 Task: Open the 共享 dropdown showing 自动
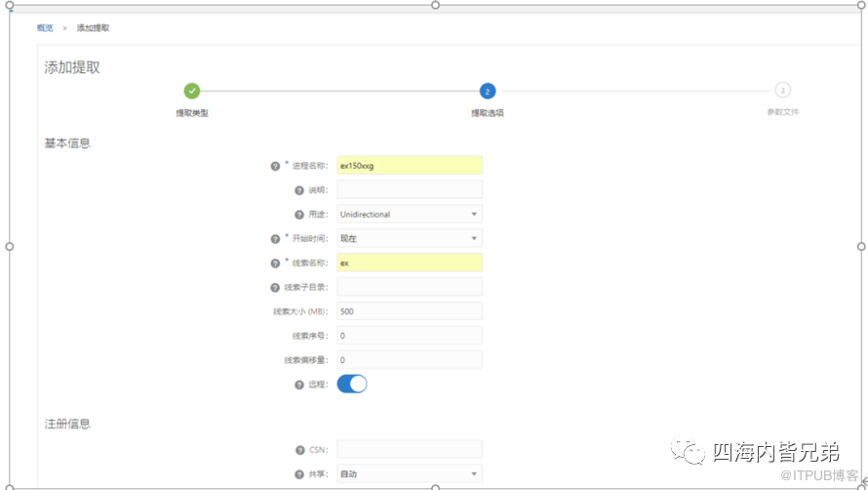tap(410, 474)
